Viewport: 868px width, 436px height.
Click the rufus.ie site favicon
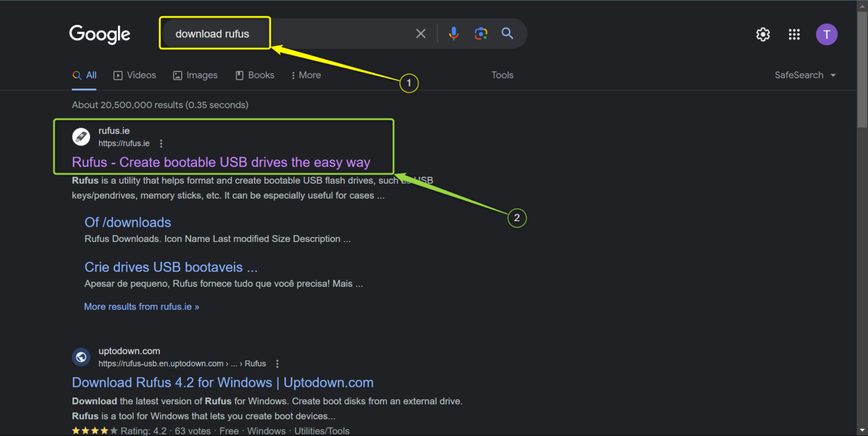coord(81,136)
